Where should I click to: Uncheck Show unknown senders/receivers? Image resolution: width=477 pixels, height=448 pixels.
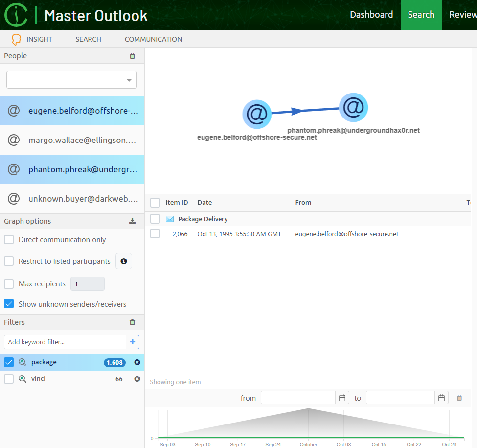[9, 304]
